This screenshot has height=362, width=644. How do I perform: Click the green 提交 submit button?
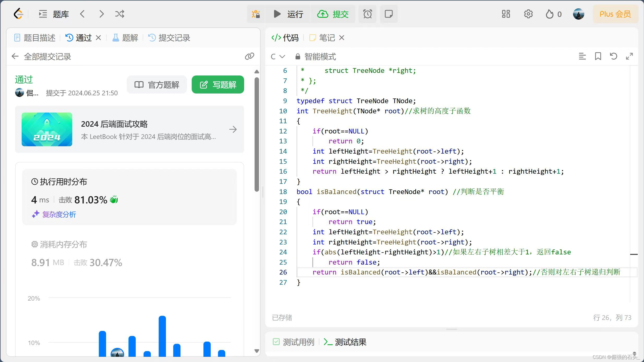(333, 14)
